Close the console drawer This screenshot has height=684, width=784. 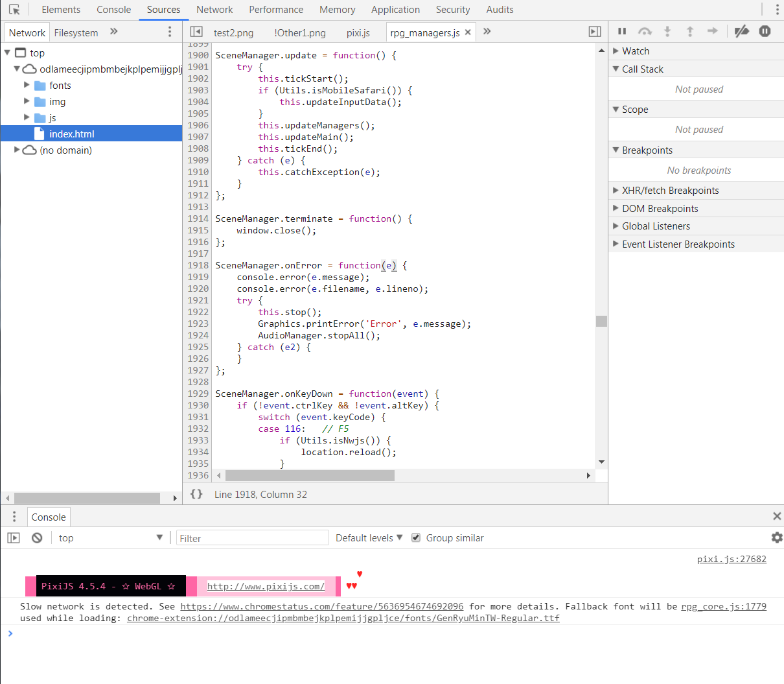coord(777,516)
